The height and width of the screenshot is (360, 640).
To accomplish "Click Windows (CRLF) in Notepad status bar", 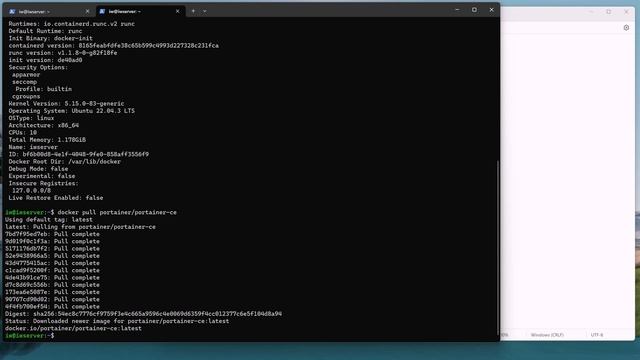I will (547, 335).
